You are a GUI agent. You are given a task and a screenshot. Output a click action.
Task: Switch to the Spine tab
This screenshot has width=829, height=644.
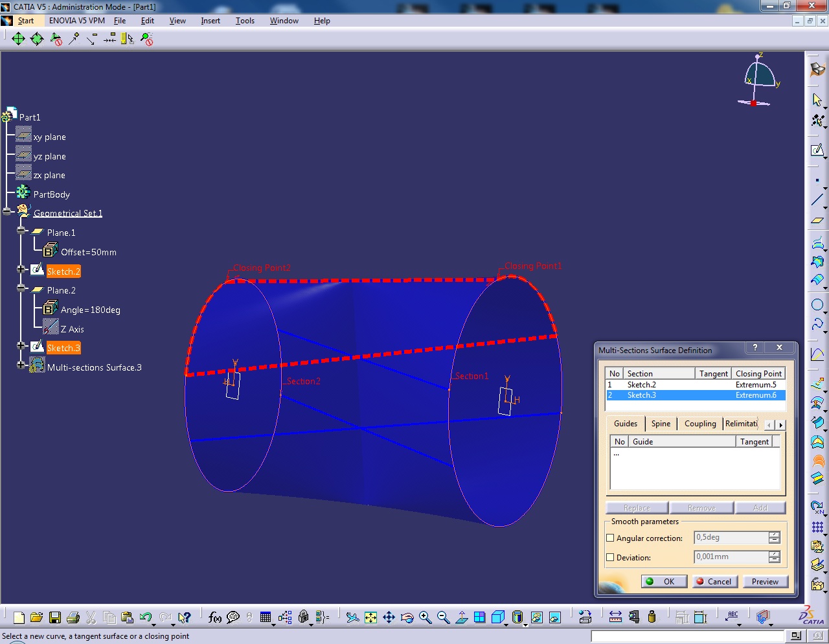(x=661, y=424)
